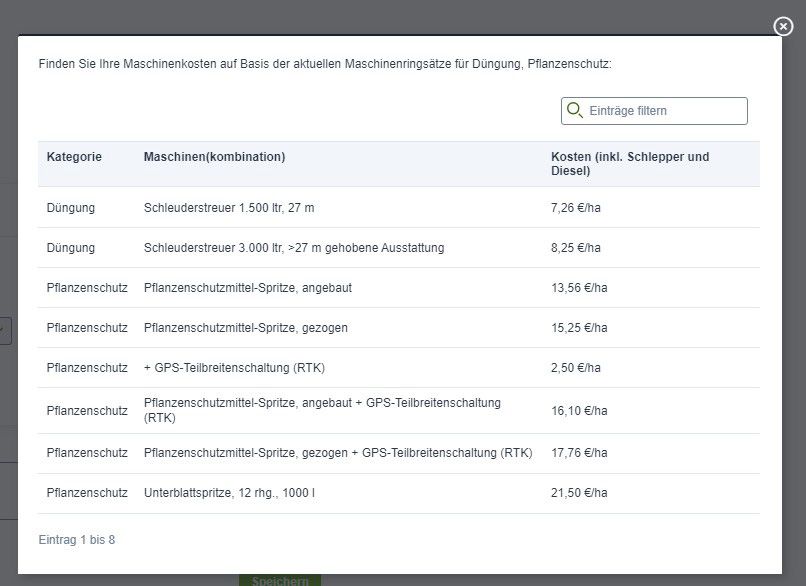Choose Pflanzenschutzmittel-Spritze, angebaut entry
806x586 pixels.
[x=399, y=288]
